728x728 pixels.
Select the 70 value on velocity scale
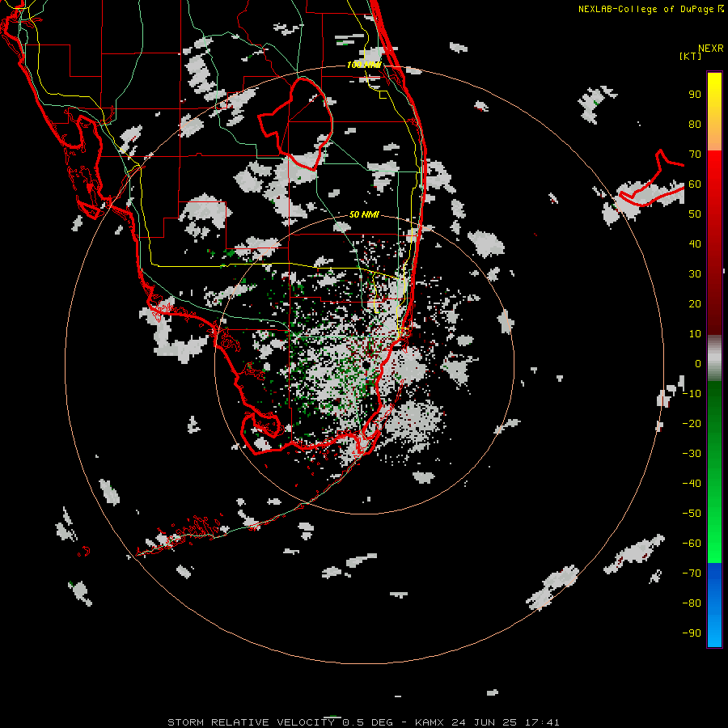click(x=695, y=154)
